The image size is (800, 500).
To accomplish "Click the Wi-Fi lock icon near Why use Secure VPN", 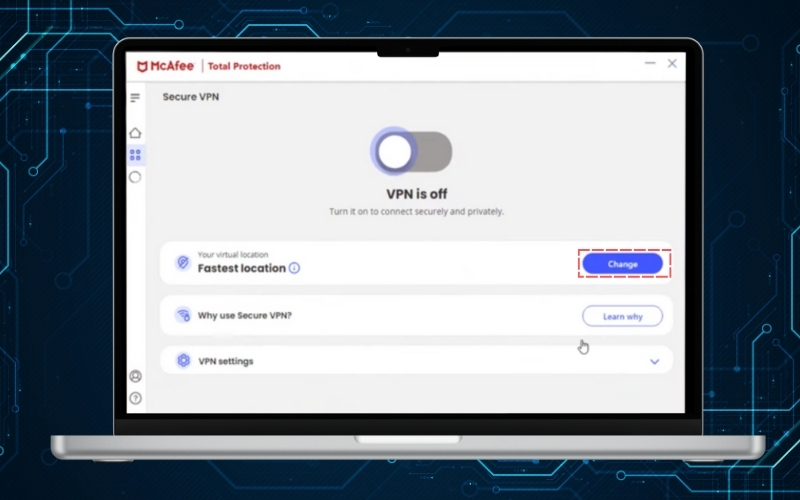I will 183,315.
